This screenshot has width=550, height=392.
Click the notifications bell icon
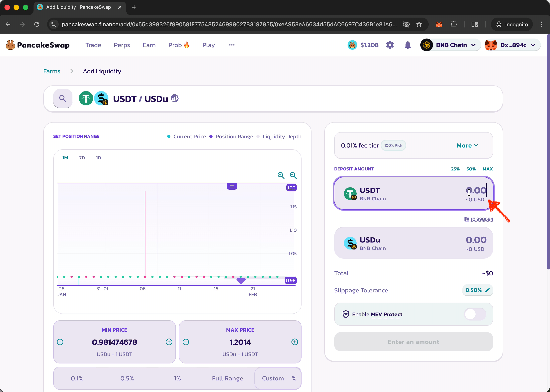[408, 45]
